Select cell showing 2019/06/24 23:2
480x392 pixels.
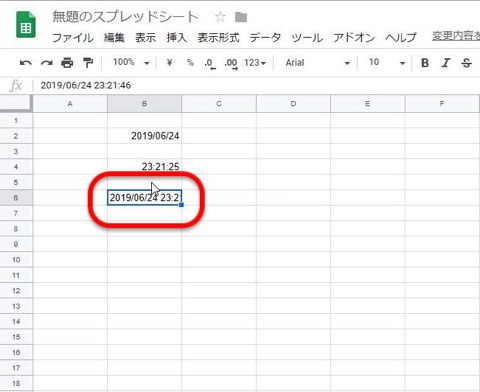click(144, 198)
